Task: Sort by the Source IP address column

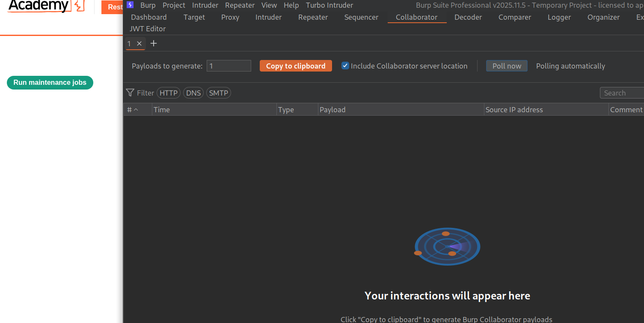Action: pos(514,110)
